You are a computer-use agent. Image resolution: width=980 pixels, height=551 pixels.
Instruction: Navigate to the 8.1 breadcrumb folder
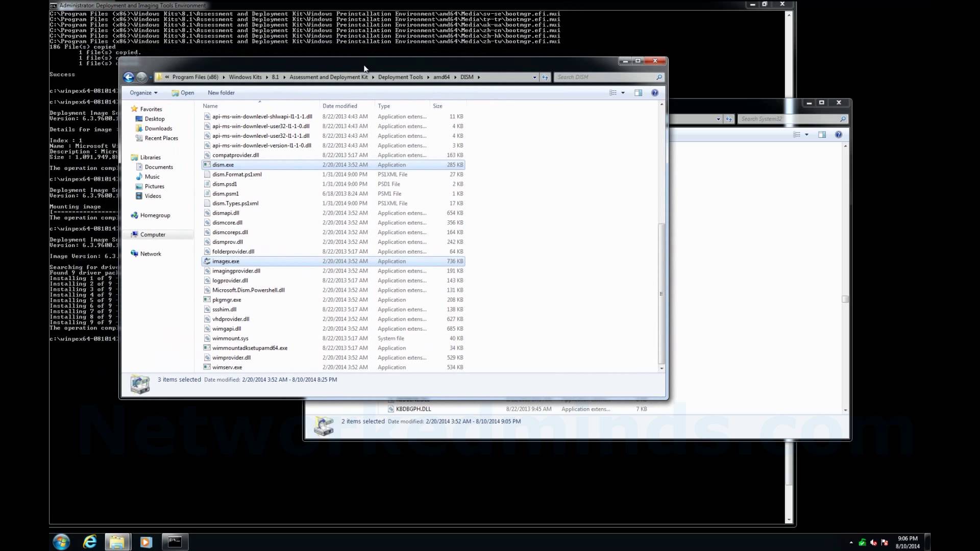tap(275, 77)
